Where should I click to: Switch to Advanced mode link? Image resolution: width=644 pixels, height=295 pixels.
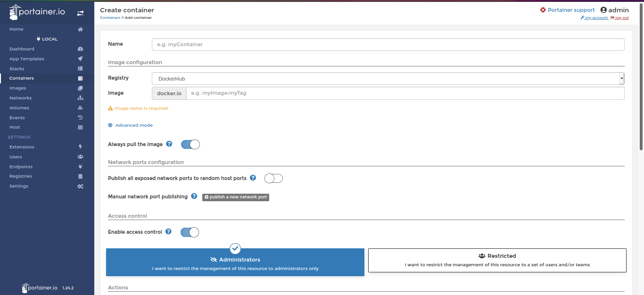(134, 125)
